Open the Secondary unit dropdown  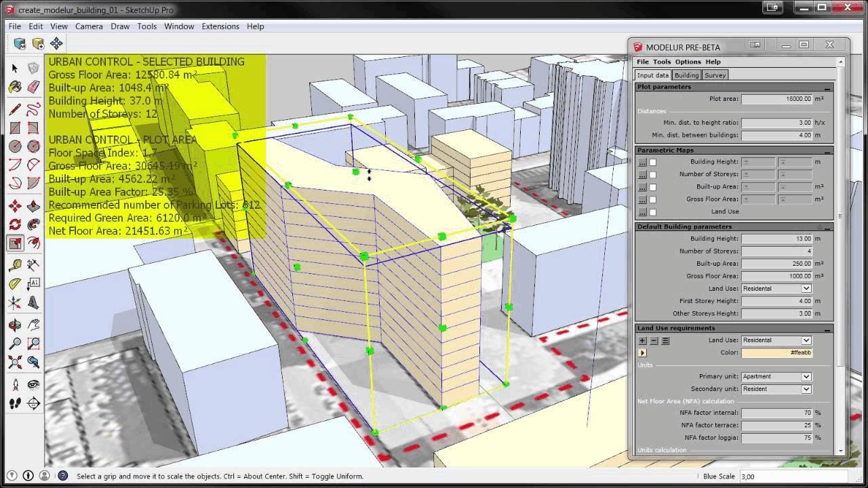coord(776,389)
